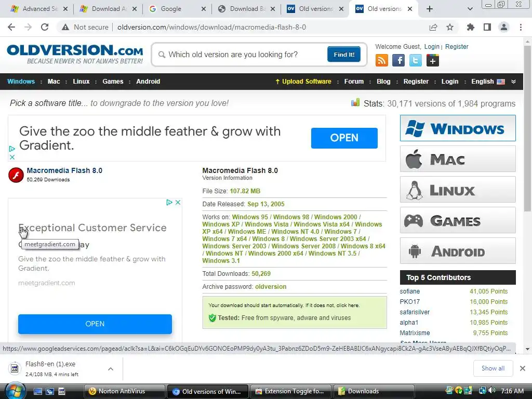Click OPEN on the top banner ad
Viewport: 532px width, 399px height.
tap(344, 138)
